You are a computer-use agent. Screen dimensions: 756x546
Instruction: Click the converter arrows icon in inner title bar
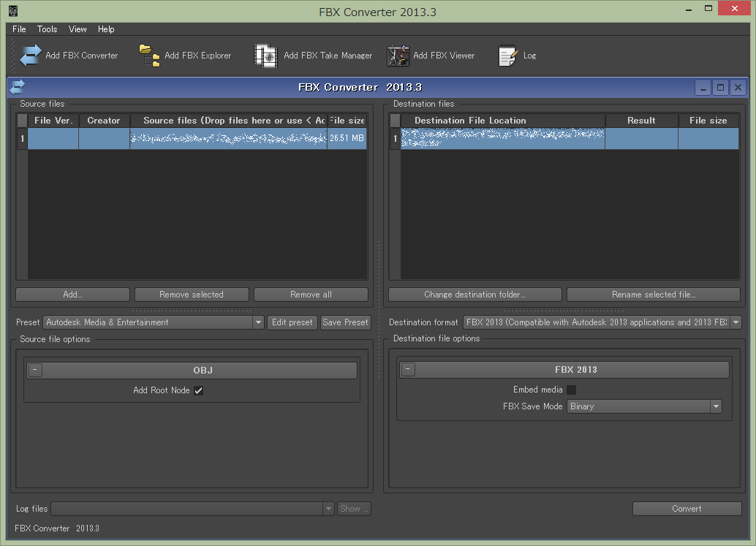(x=18, y=87)
